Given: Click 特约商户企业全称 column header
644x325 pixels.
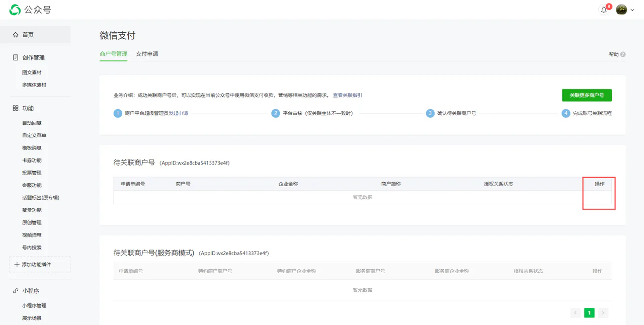Looking at the screenshot, I should 296,271.
